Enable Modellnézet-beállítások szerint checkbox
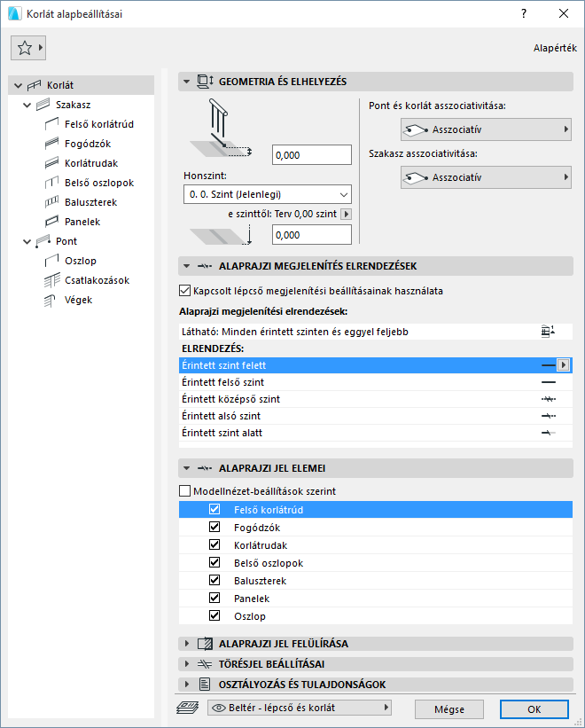 tap(184, 491)
